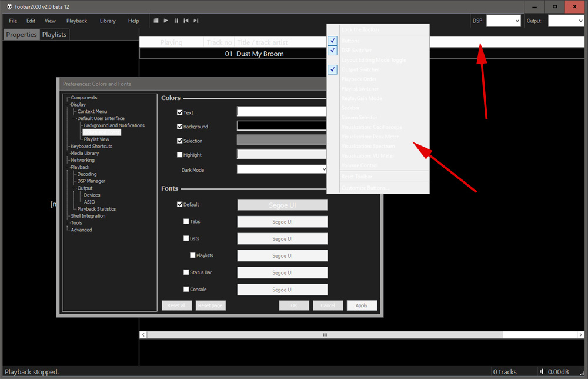Click the Cancel button in Preferences
Viewport: 588px width, 379px height.
tap(328, 305)
